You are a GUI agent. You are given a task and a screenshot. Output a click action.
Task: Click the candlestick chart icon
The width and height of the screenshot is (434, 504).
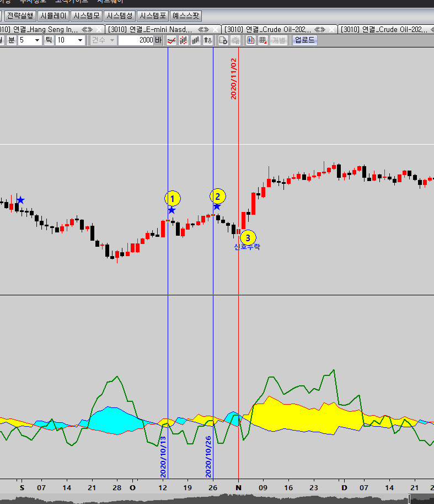coord(251,40)
